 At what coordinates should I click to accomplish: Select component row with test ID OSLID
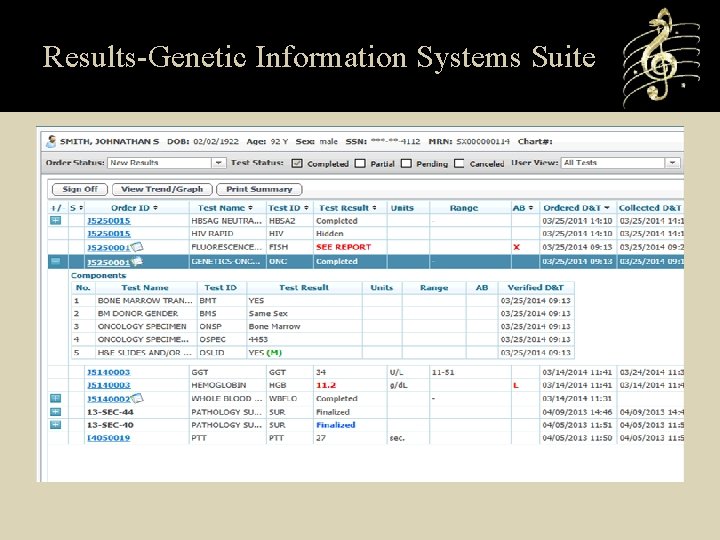click(x=323, y=352)
